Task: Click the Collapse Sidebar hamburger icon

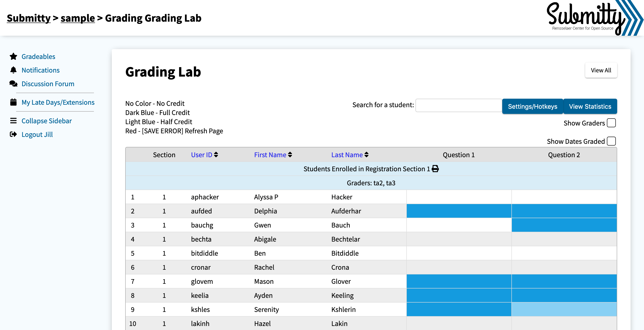Action: pyautogui.click(x=13, y=121)
